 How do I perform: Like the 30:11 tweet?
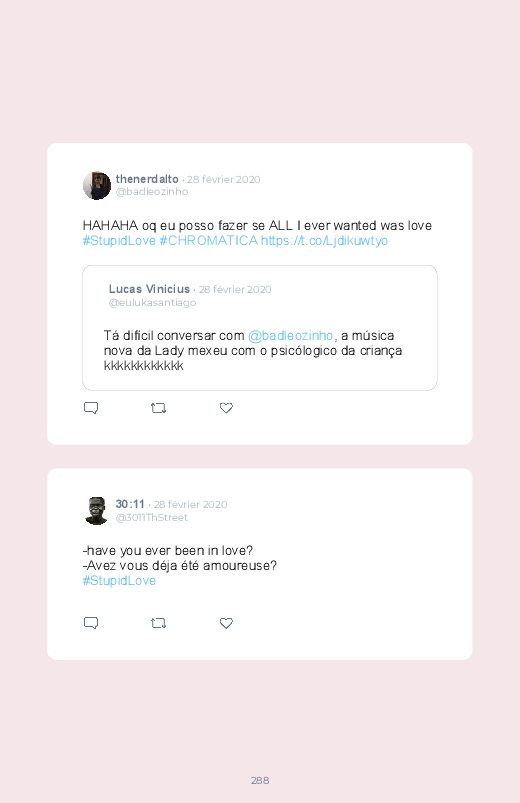pos(226,623)
